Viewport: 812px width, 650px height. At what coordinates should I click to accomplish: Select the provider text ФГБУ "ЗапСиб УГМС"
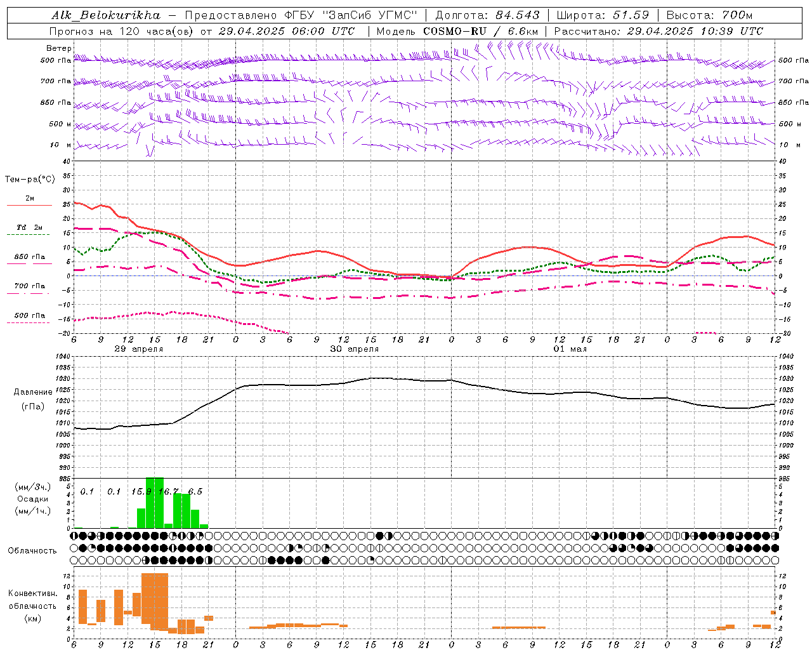(x=351, y=15)
